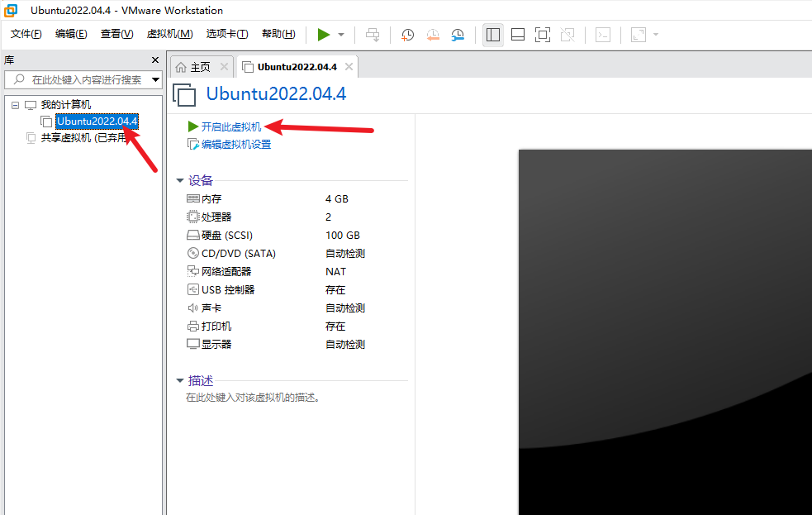Switch to Unity mode
This screenshot has height=515, width=812.
[x=567, y=35]
